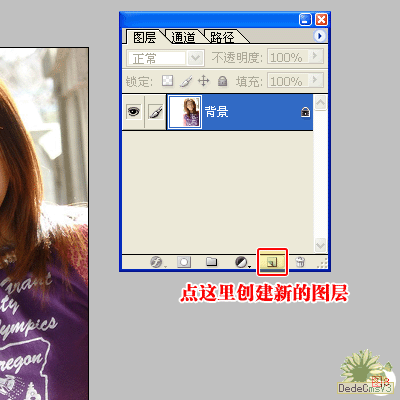This screenshot has height=400, width=400.
Task: Toggle lock transparent pixels checkbox
Action: tap(167, 81)
